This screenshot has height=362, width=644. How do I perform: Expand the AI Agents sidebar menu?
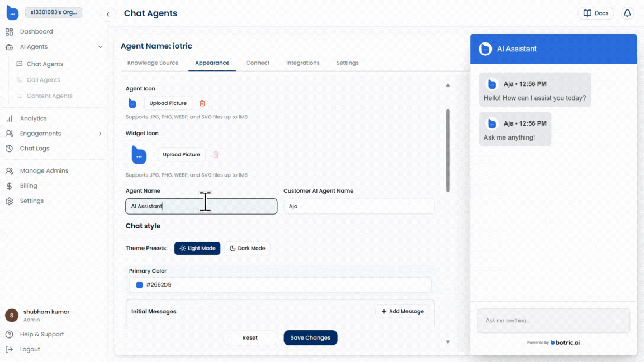tap(101, 46)
